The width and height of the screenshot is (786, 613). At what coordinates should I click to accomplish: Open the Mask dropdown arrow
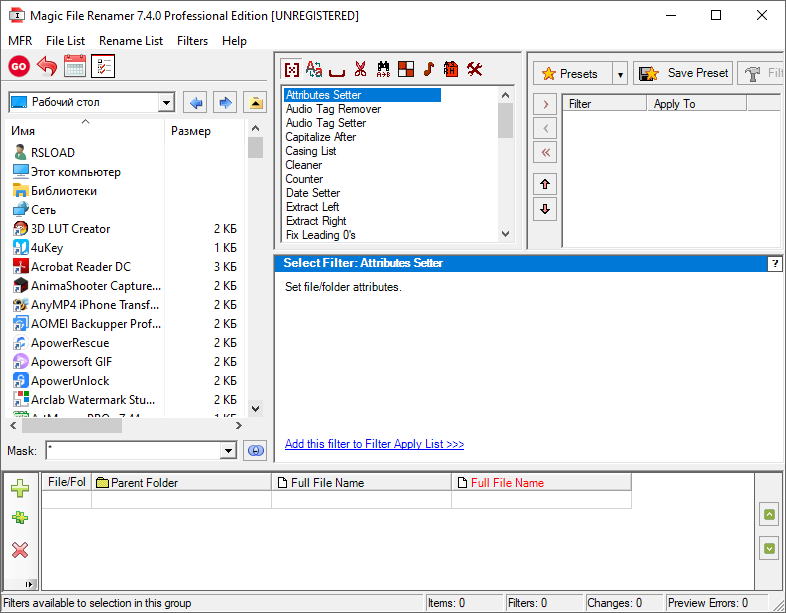pyautogui.click(x=228, y=451)
